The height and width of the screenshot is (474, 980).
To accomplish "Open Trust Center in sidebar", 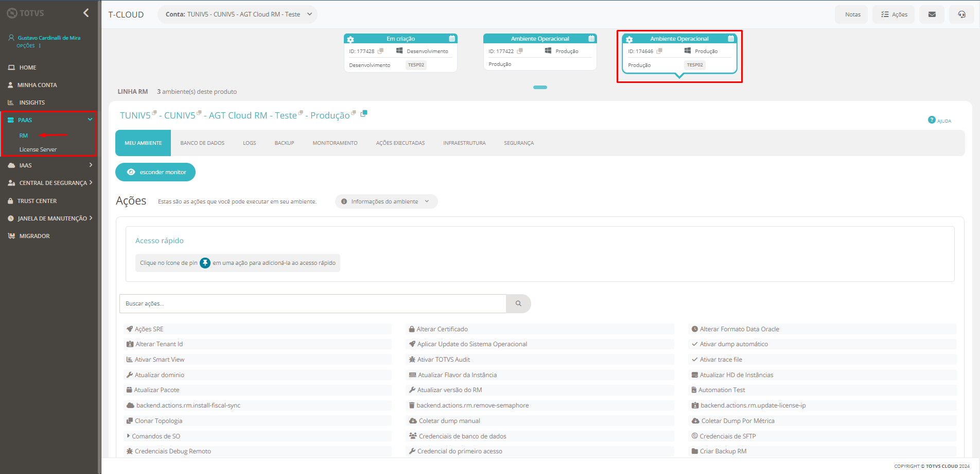I will coord(37,201).
